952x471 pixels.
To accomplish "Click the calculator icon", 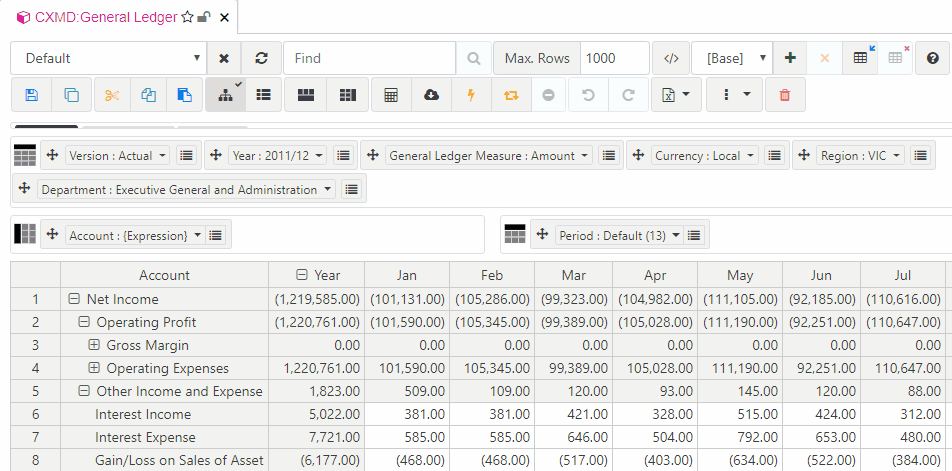I will click(x=391, y=95).
